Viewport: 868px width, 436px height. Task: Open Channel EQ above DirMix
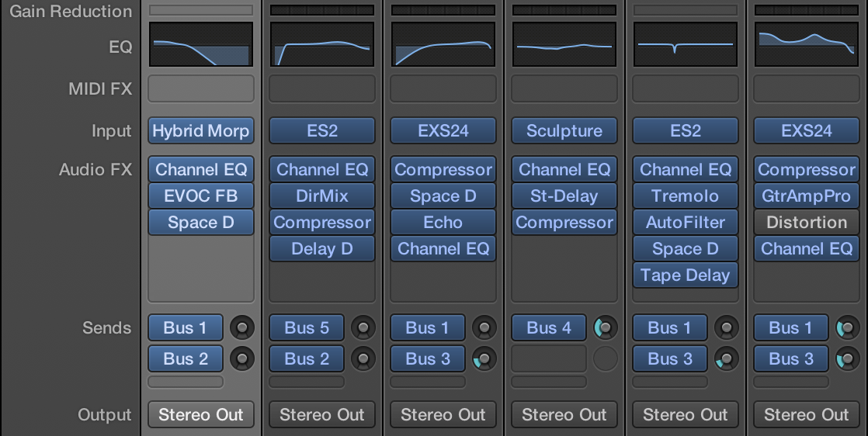pyautogui.click(x=322, y=169)
